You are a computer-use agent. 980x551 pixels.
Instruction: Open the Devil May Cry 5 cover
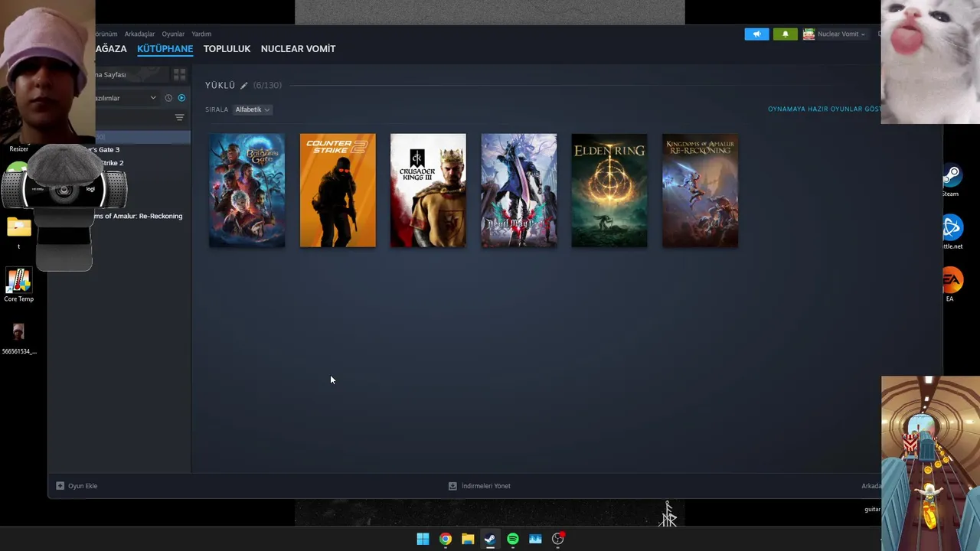pos(519,191)
